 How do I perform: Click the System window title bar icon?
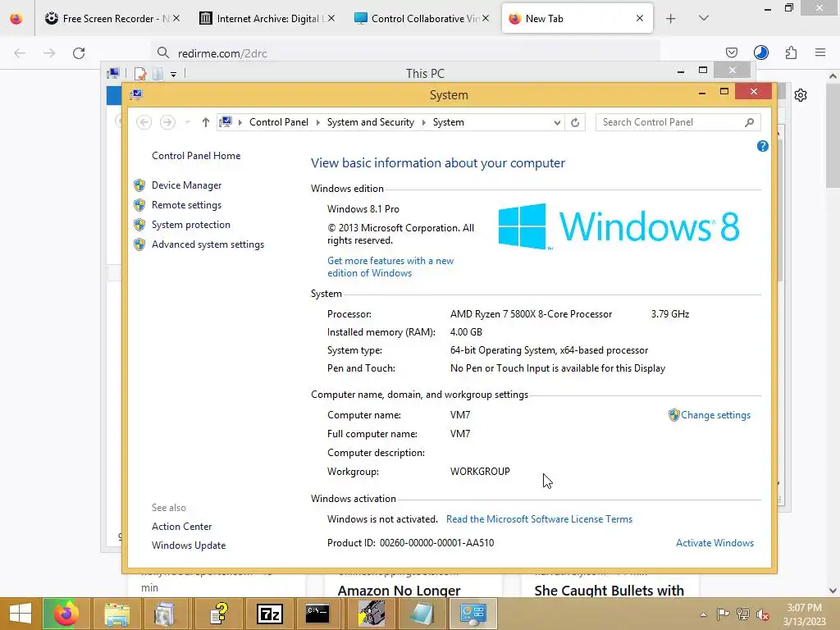136,95
